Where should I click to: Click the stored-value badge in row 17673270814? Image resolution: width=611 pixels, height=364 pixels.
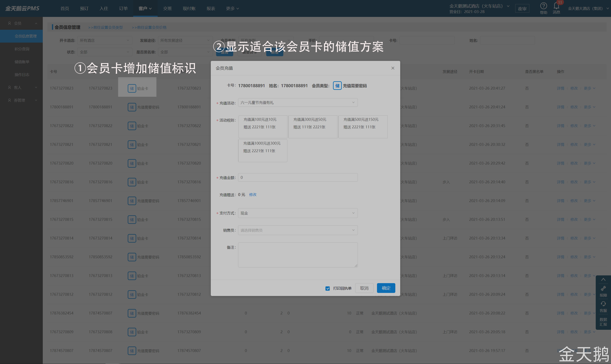click(x=132, y=238)
